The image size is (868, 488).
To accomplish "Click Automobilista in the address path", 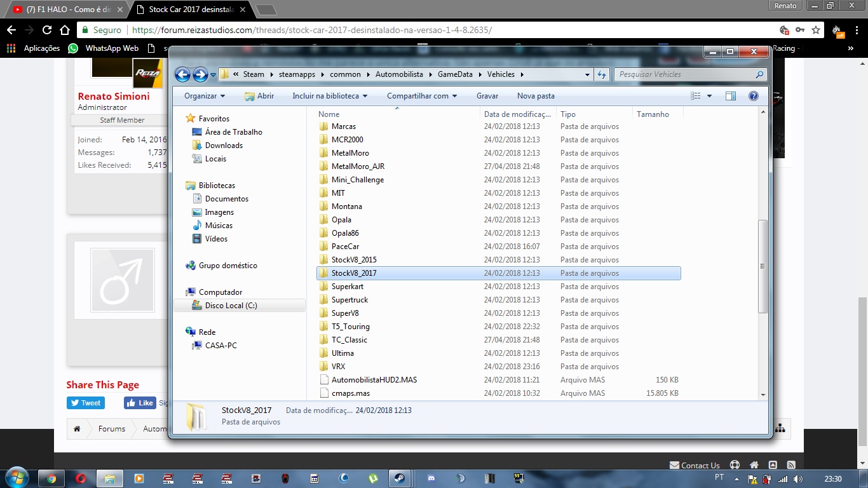I will [399, 74].
